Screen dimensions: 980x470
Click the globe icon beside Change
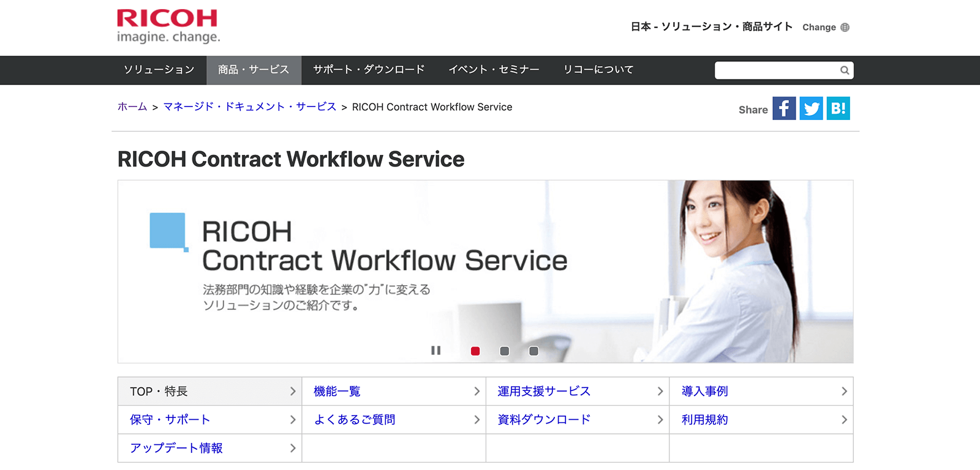[x=845, y=27]
